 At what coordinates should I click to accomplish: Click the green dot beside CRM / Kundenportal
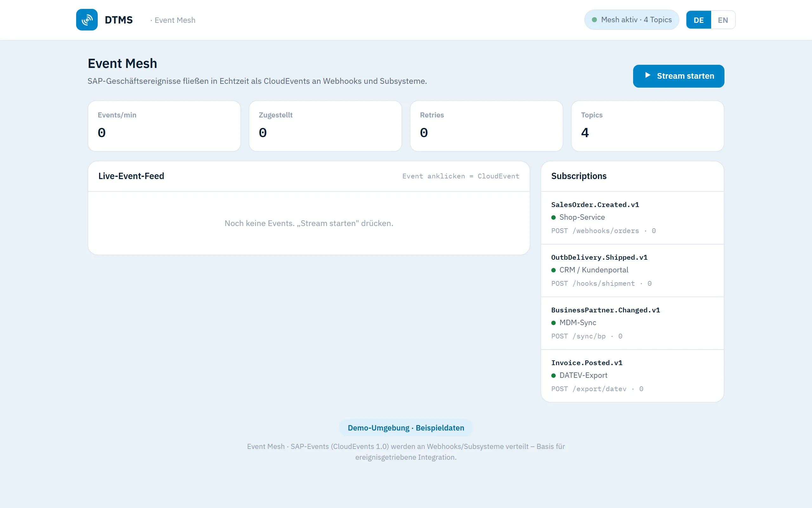[553, 270]
